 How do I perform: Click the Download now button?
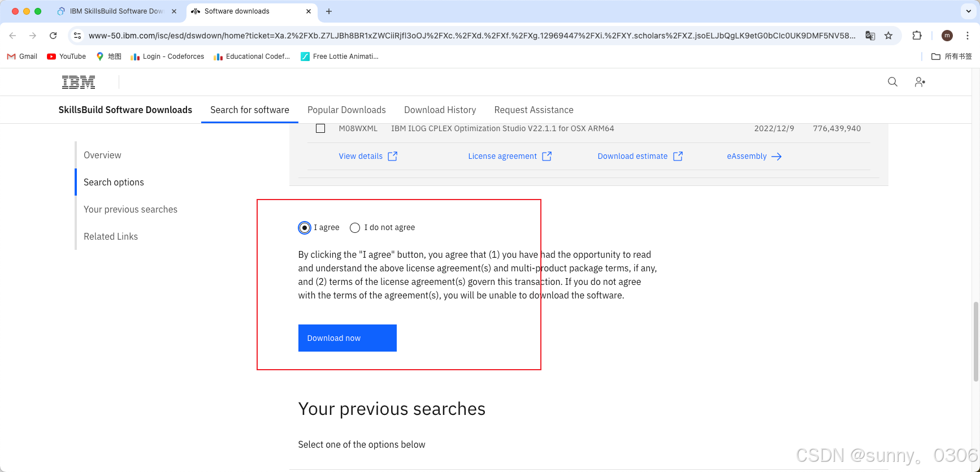tap(348, 338)
